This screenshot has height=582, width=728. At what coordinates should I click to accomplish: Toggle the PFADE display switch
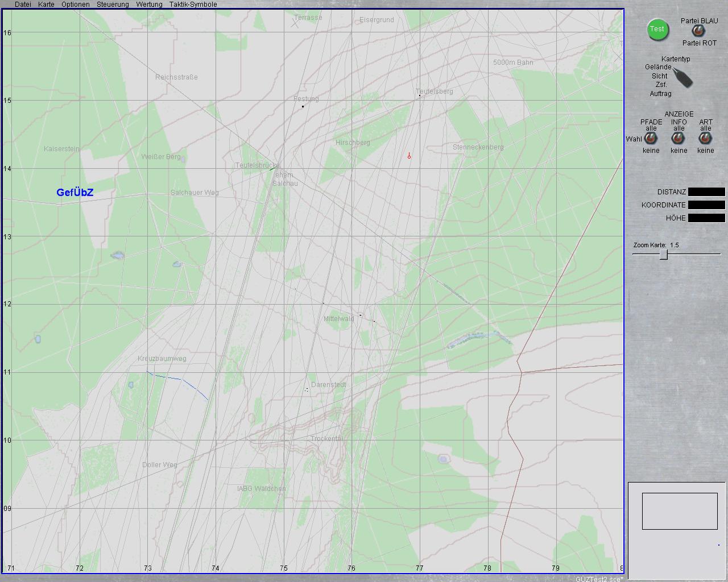click(x=651, y=139)
